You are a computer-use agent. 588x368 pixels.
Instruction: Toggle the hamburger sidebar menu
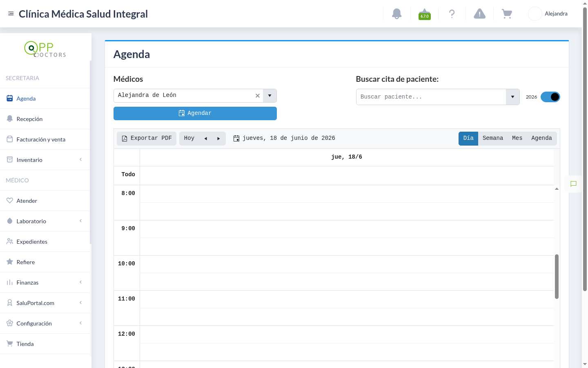click(x=11, y=13)
